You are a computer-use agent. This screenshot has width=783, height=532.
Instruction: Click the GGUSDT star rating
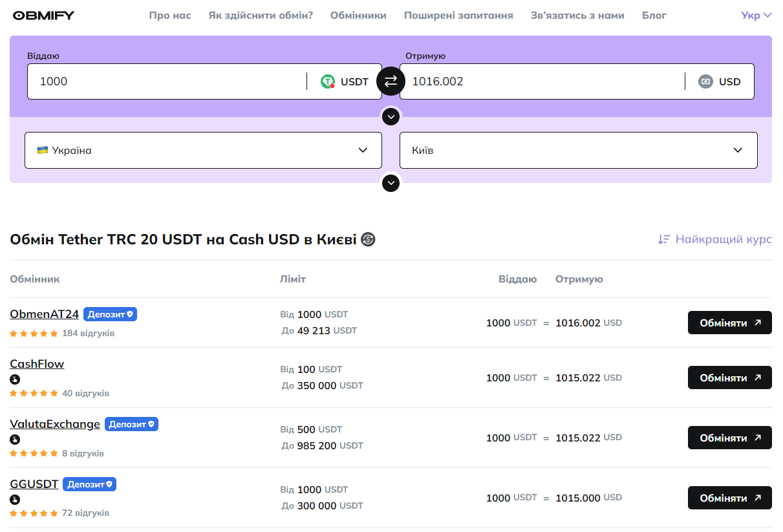(x=34, y=513)
